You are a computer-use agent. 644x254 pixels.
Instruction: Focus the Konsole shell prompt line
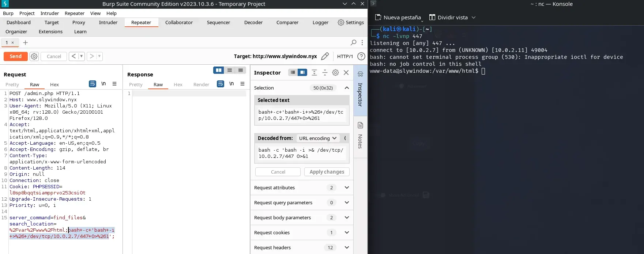point(428,71)
